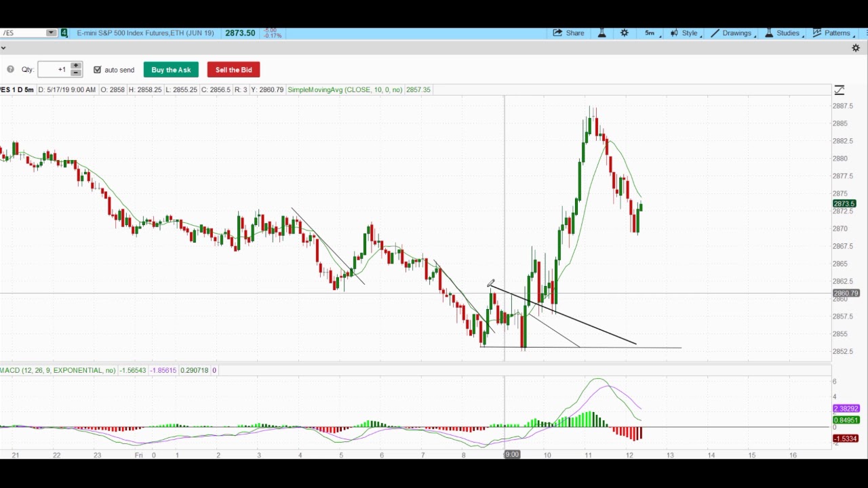Click the Sell the Bid button

tap(233, 70)
